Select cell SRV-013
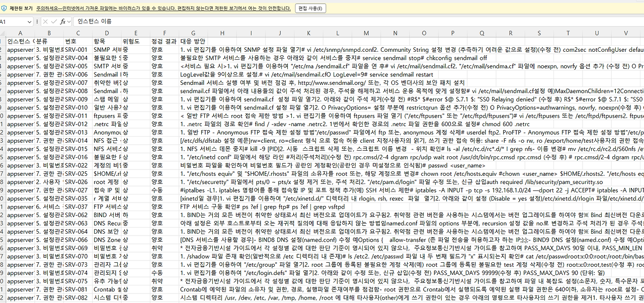644x303 pixels. 78,132
